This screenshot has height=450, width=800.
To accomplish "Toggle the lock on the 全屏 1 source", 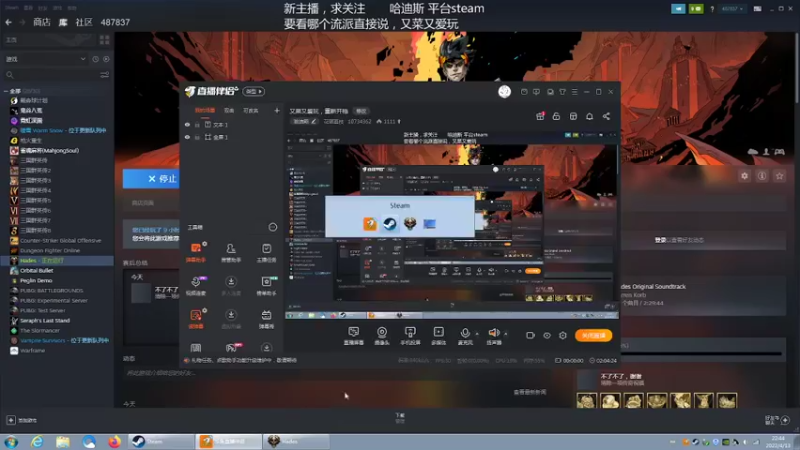I will (197, 137).
